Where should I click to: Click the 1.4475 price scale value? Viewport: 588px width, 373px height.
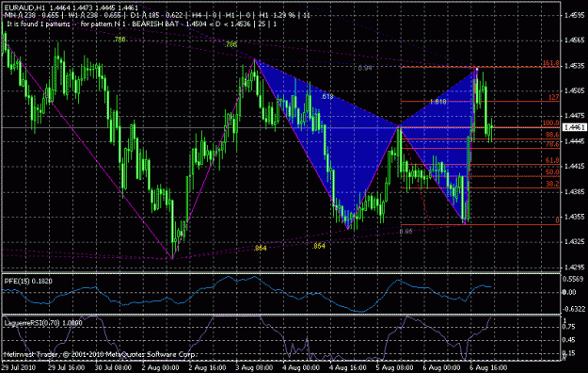574,116
